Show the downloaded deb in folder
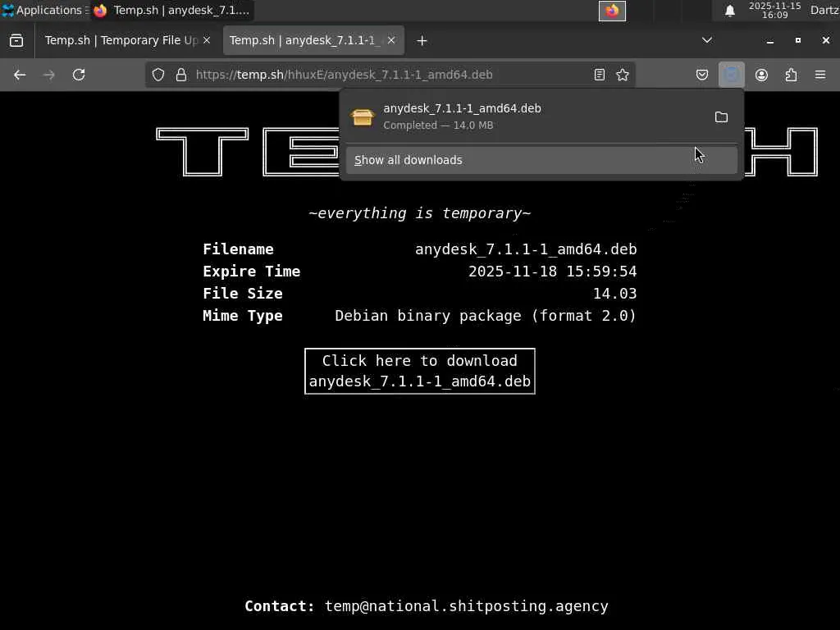840x630 pixels. 721,116
